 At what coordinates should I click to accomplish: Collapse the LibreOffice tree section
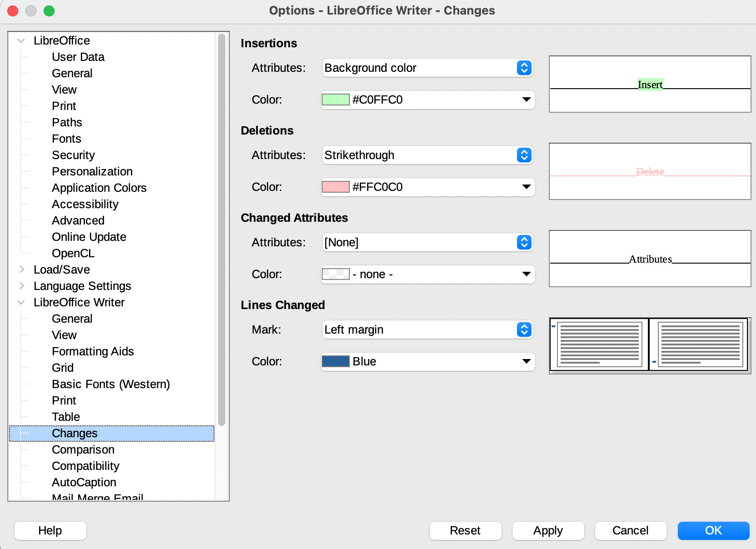coord(21,40)
